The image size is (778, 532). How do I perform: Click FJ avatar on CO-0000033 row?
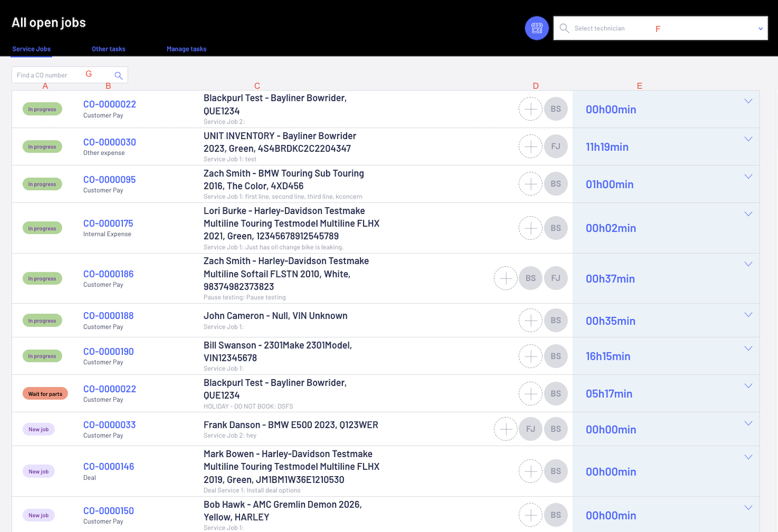click(530, 429)
